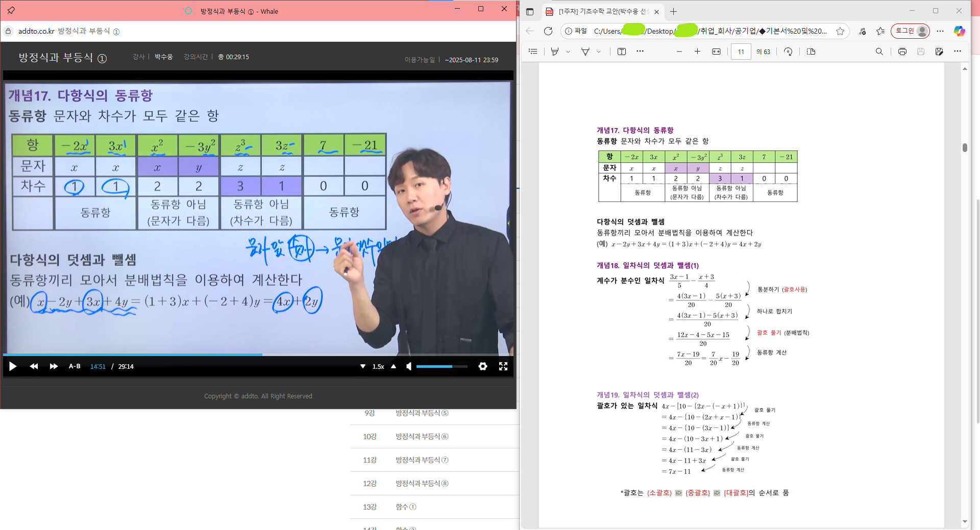980x530 pixels.
Task: Play the lecture video
Action: [x=13, y=366]
